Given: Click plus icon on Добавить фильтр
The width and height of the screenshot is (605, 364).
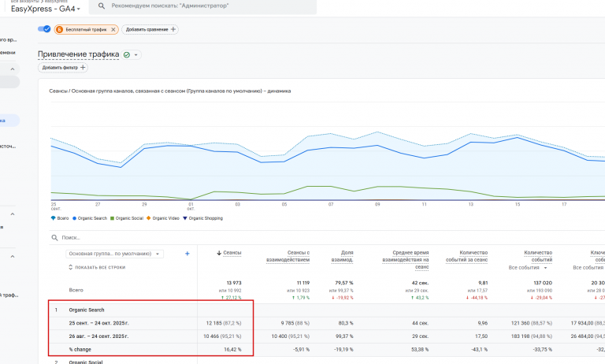Looking at the screenshot, I should point(83,68).
